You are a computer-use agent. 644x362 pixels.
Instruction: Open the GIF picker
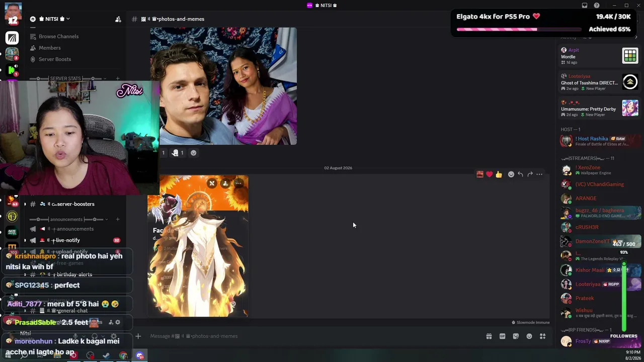502,336
